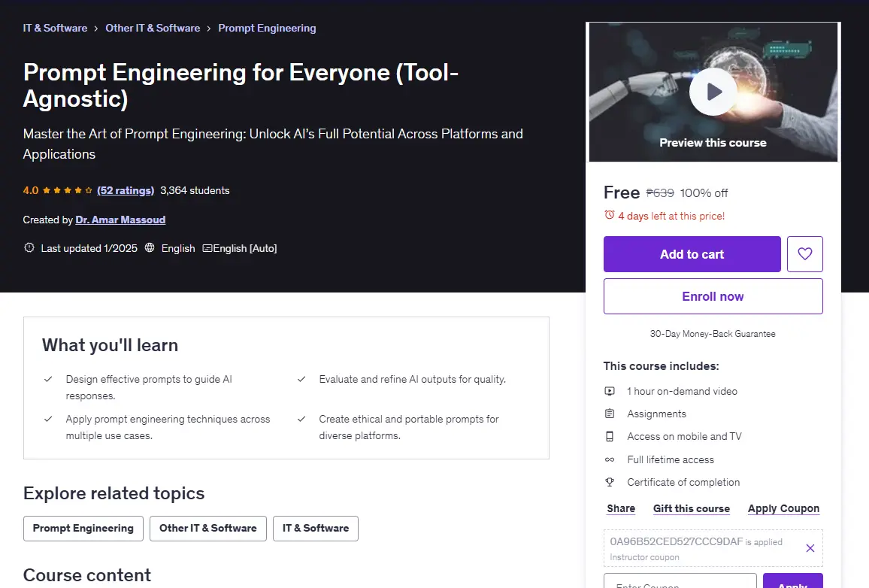
Task: Click the 'Last updated 1/2025' text
Action: point(89,248)
